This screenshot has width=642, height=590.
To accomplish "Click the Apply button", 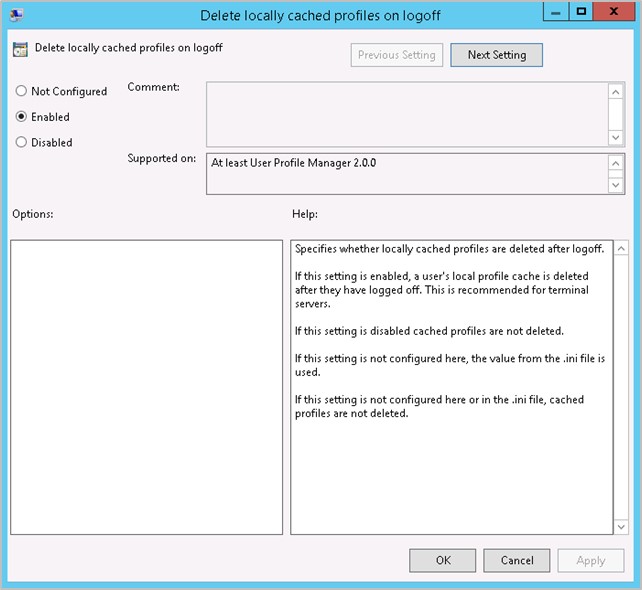I will [590, 561].
